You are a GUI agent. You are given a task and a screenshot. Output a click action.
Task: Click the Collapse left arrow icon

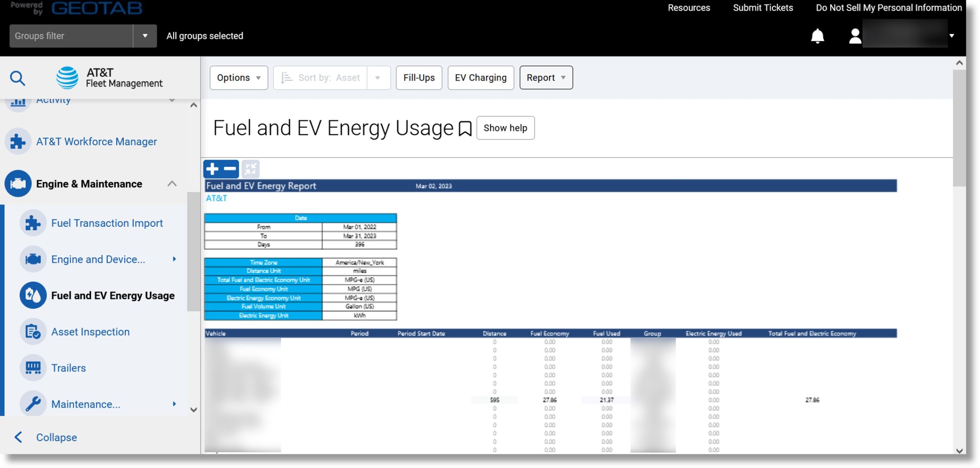[x=18, y=437]
